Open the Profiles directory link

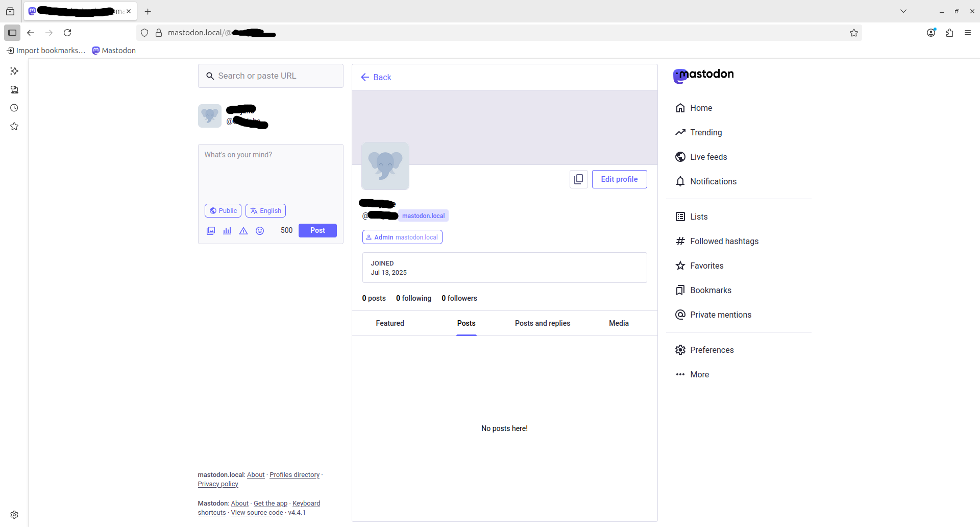[295, 475]
